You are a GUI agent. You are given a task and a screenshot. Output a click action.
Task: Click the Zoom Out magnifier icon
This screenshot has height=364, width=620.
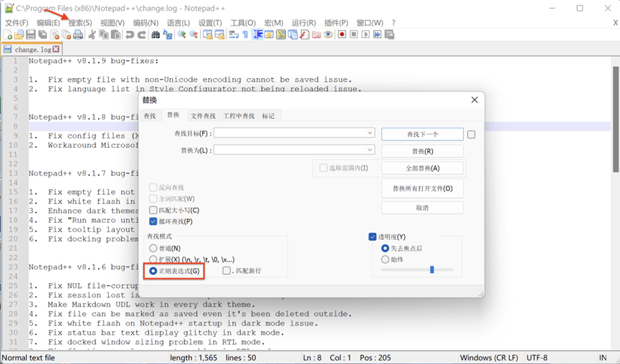pos(194,35)
